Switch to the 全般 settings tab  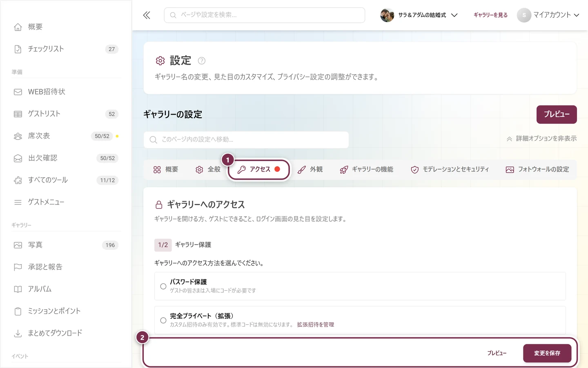click(208, 170)
